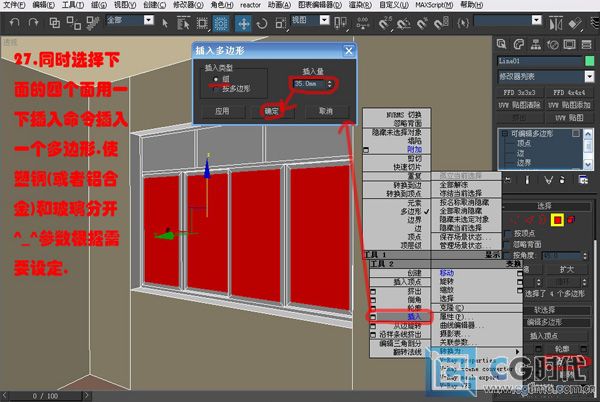The height and width of the screenshot is (402, 600).
Task: Open the 编辑(E) menu
Action: [x=43, y=5]
